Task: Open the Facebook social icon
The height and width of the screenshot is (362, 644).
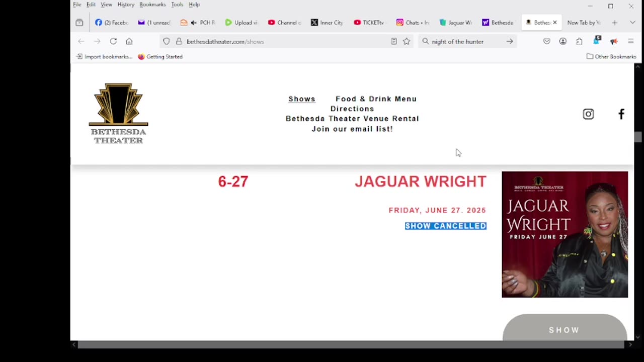Action: [x=621, y=114]
